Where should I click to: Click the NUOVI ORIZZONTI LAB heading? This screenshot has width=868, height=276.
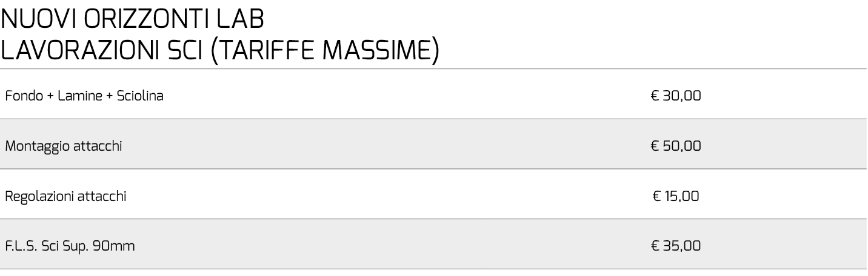(x=133, y=19)
